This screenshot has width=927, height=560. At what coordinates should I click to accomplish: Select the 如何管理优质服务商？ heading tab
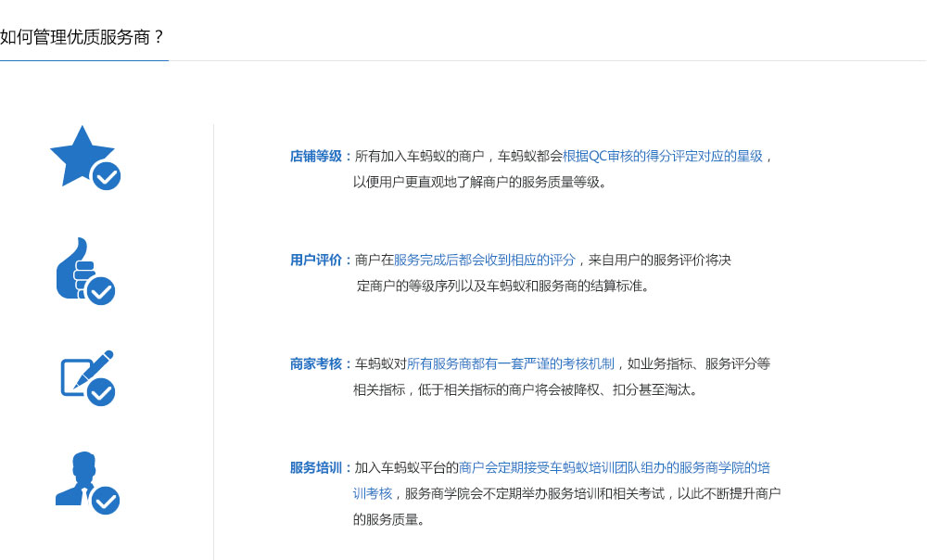[82, 37]
